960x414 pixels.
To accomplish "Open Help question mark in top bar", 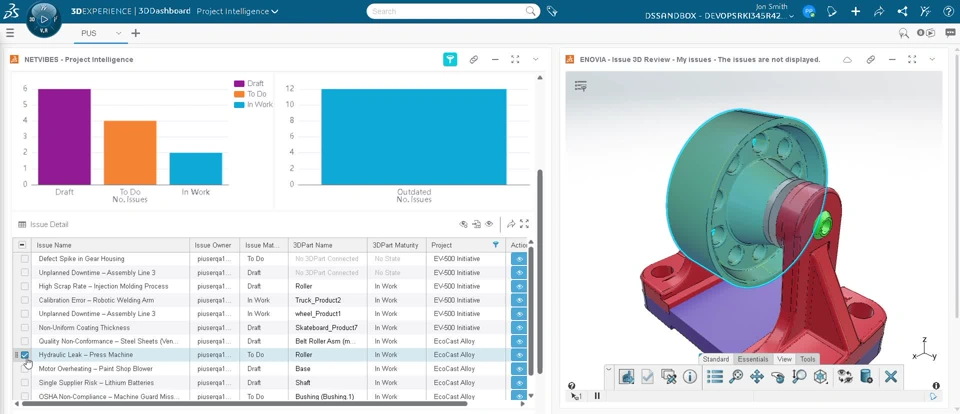I will [x=948, y=11].
